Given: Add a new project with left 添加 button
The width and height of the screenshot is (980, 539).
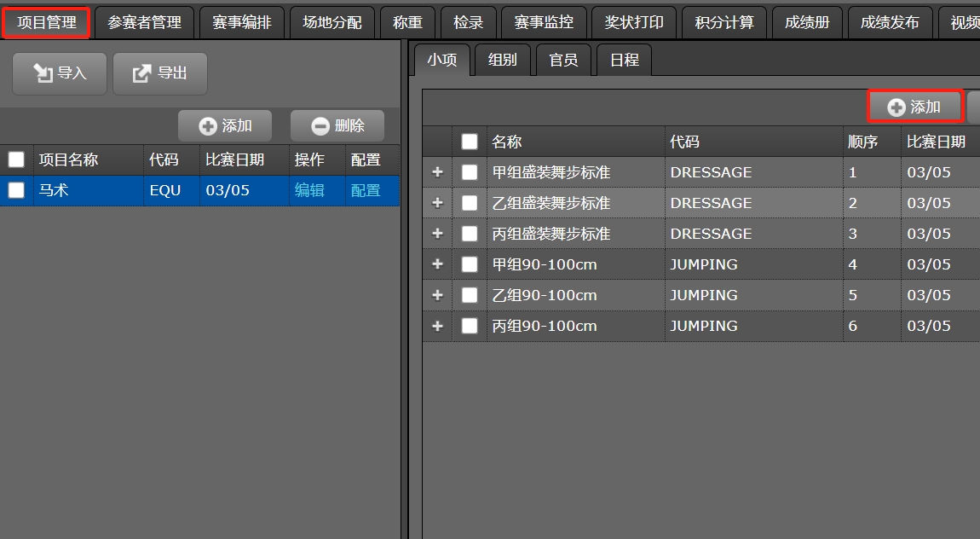Looking at the screenshot, I should (225, 126).
